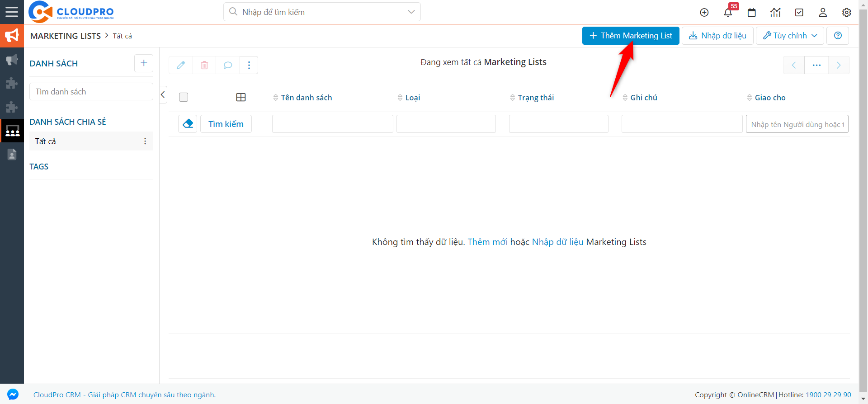868x404 pixels.
Task: Sort by Giao cho column
Action: click(766, 98)
